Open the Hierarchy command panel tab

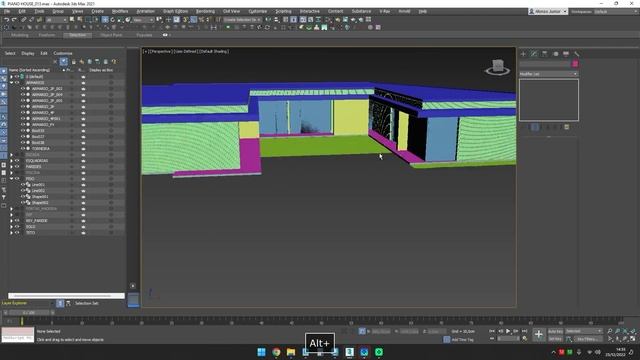[x=544, y=54]
